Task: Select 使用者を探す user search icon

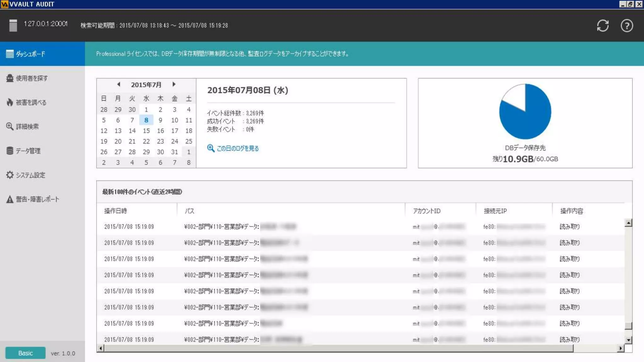Action: tap(10, 78)
